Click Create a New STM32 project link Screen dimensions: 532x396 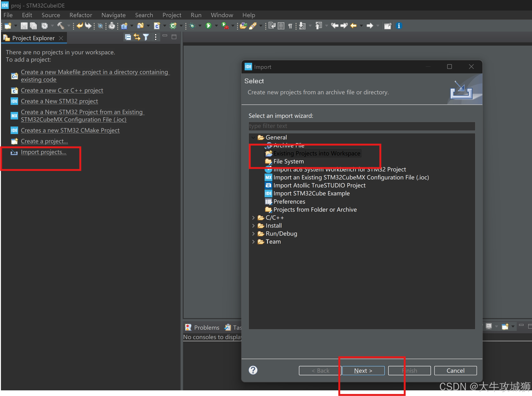[x=59, y=101]
